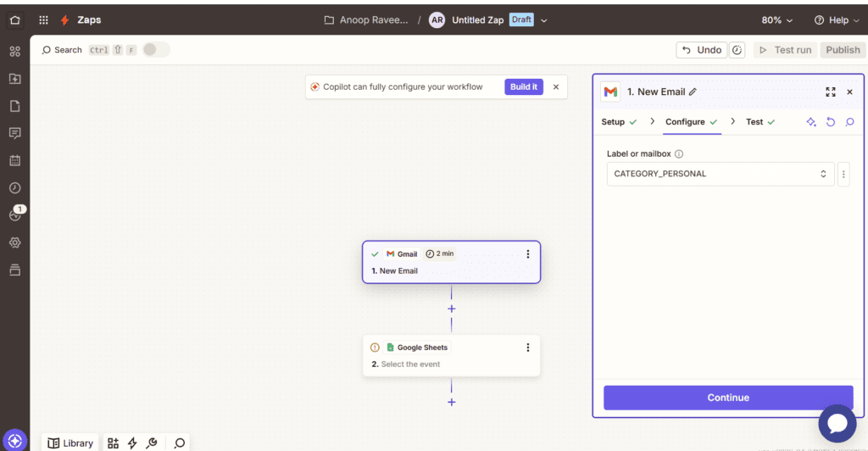Click the AI sparkle icon in step panel
868x451 pixels.
pyautogui.click(x=811, y=122)
